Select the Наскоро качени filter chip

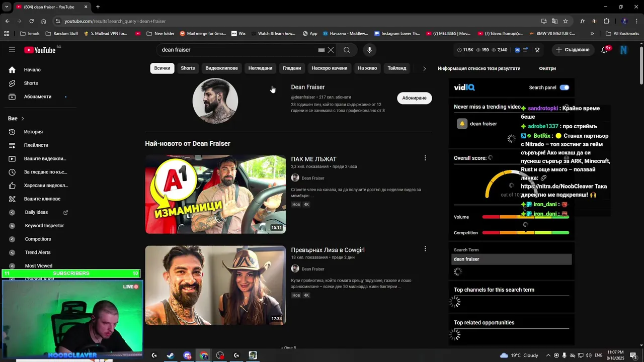point(330,68)
